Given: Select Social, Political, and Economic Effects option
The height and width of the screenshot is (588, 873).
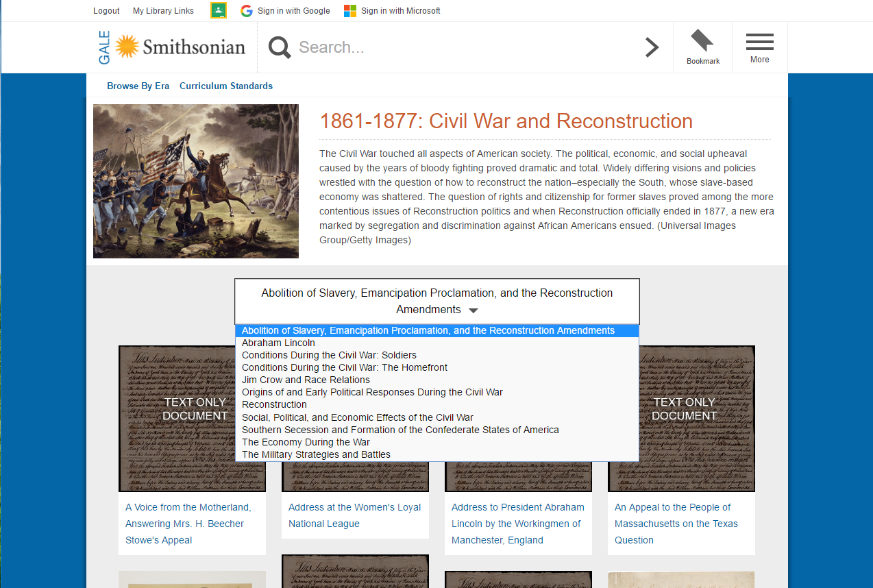Looking at the screenshot, I should click(x=437, y=417).
